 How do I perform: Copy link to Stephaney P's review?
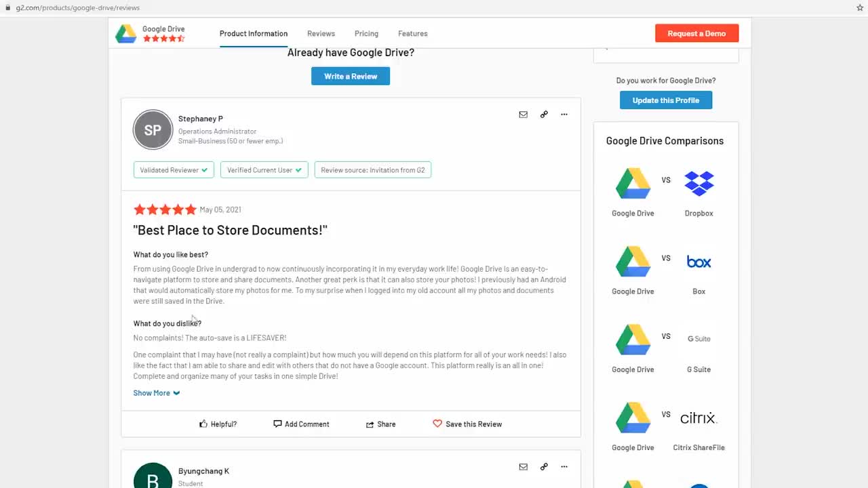(x=544, y=115)
